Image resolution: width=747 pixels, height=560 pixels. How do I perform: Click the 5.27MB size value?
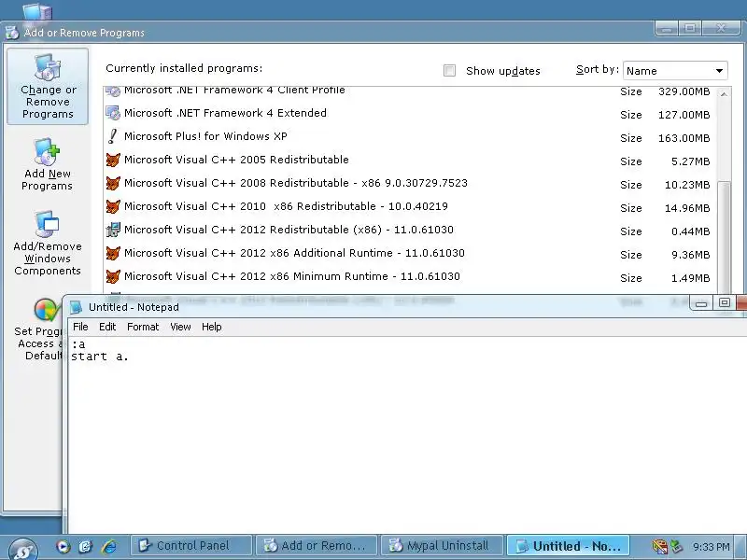click(691, 161)
